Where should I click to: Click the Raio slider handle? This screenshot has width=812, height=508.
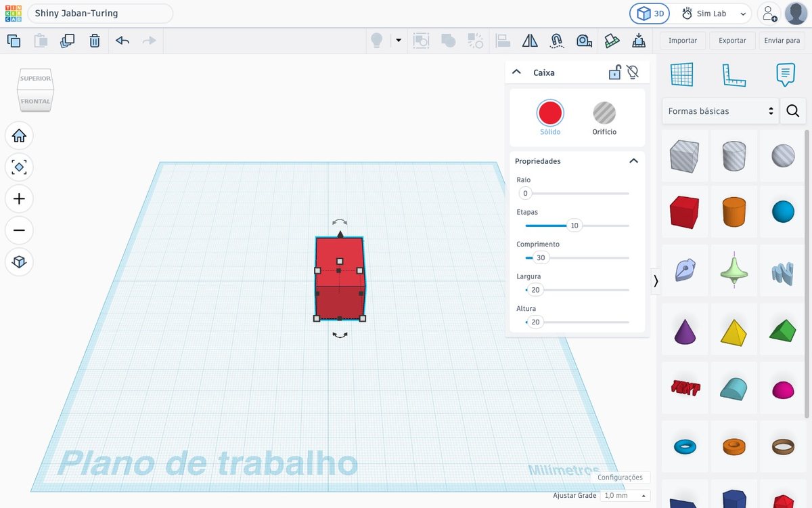click(x=525, y=194)
